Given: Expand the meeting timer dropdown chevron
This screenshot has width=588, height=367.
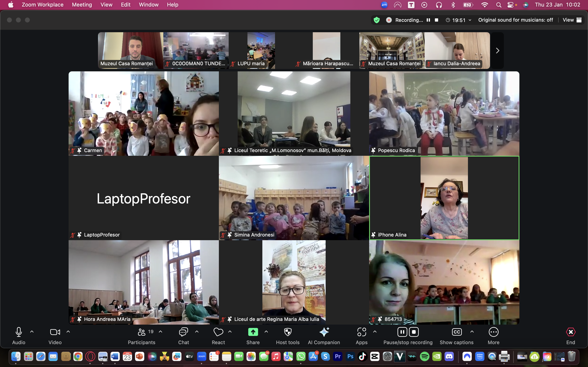Looking at the screenshot, I should [470, 20].
